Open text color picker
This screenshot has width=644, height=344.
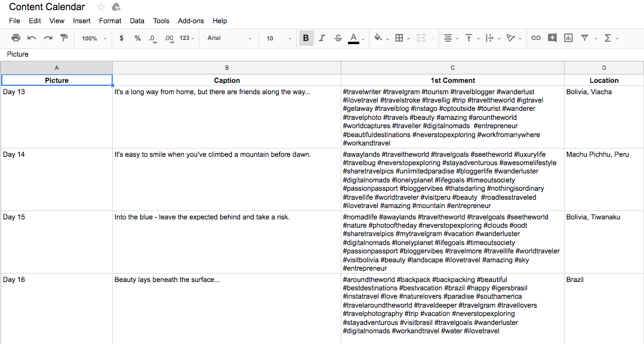point(353,38)
